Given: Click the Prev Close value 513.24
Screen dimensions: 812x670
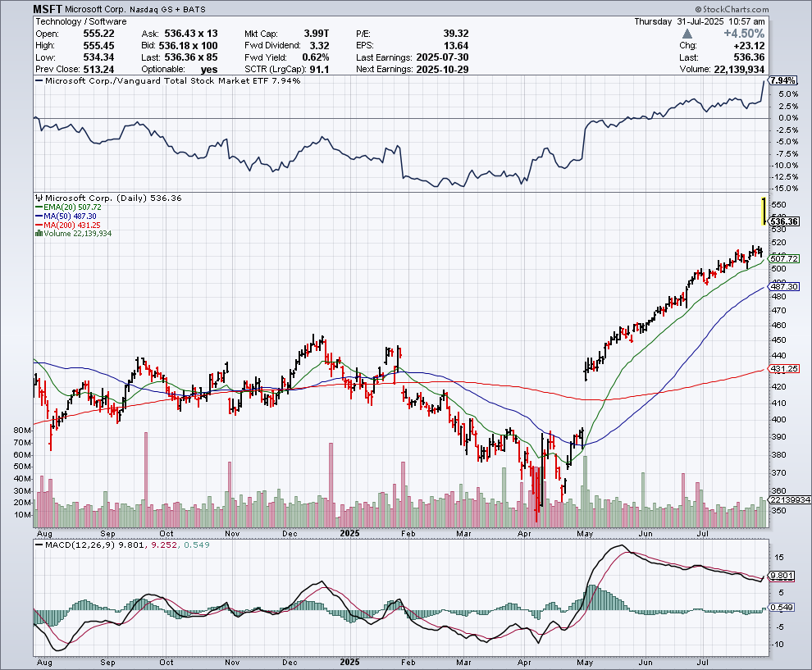Looking at the screenshot, I should point(99,70).
